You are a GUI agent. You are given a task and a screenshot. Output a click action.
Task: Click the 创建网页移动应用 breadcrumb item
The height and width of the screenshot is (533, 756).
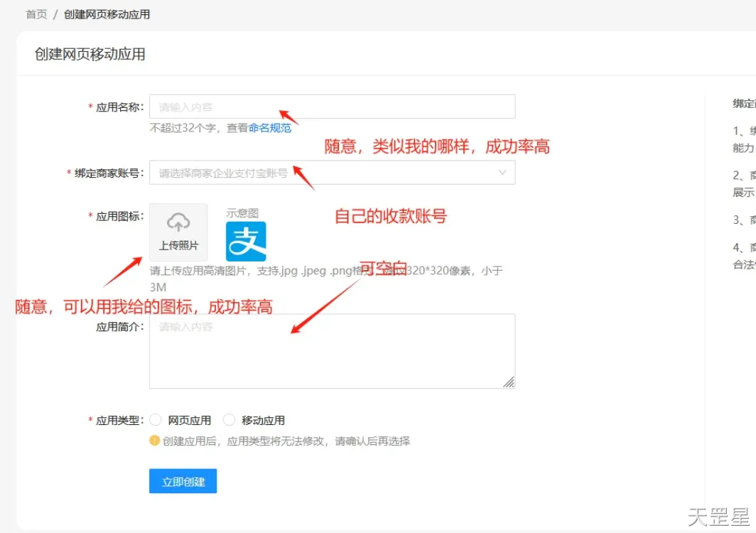[107, 14]
